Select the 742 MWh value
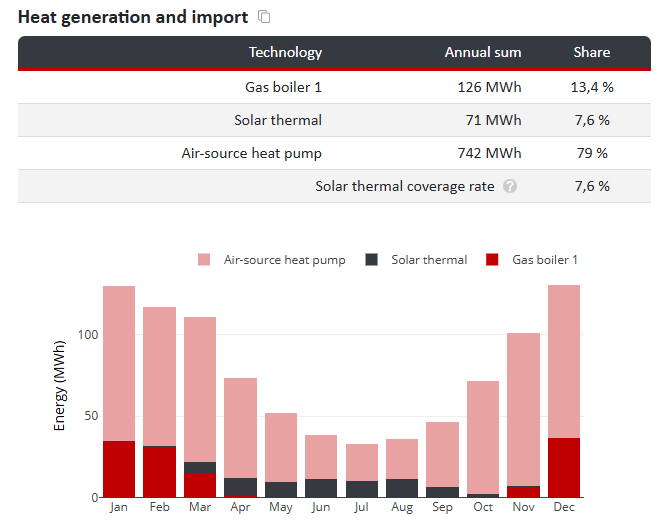Screen dimensions: 667x532 489,154
